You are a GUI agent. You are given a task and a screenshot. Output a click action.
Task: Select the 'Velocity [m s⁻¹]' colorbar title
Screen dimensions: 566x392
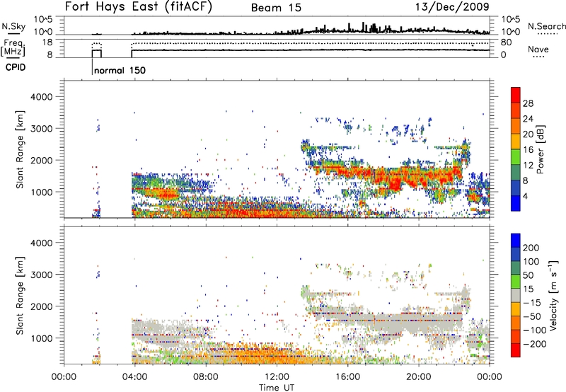pyautogui.click(x=553, y=295)
